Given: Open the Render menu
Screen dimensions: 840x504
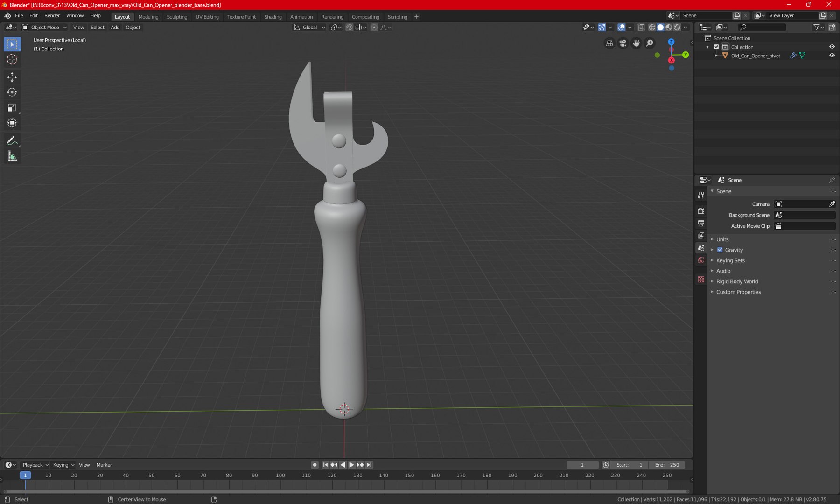Looking at the screenshot, I should coord(52,15).
